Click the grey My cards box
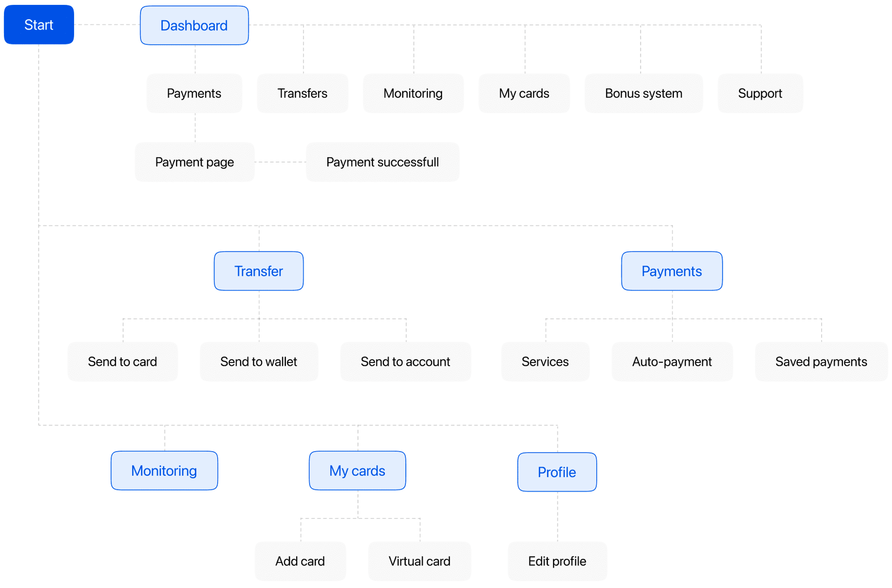The height and width of the screenshot is (588, 892). 524,93
